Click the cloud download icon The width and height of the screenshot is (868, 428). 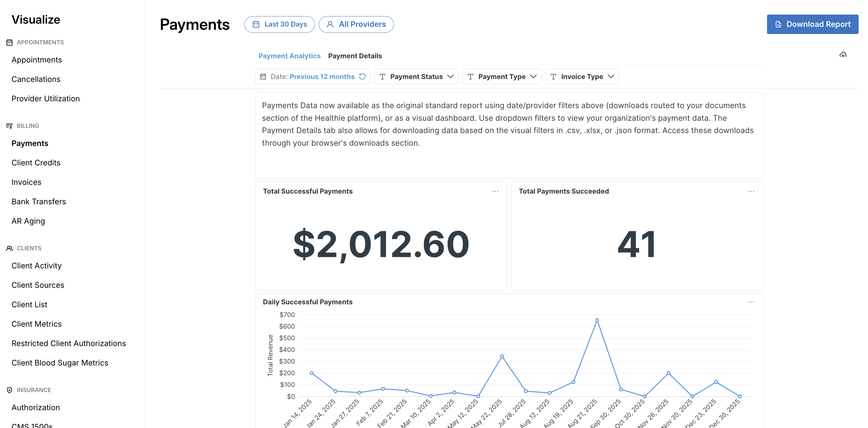pyautogui.click(x=843, y=55)
